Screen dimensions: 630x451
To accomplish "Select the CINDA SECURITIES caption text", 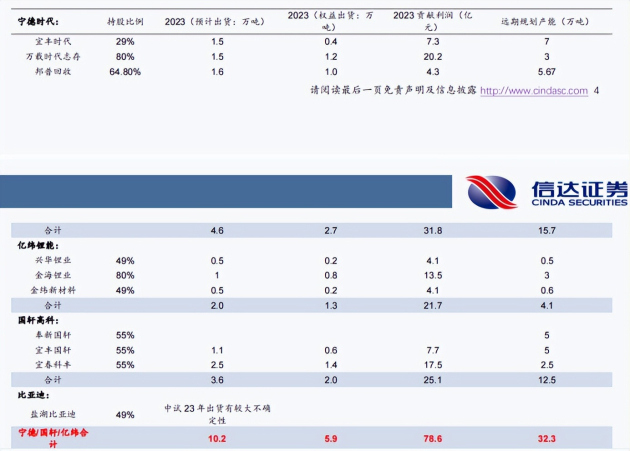I will point(580,203).
